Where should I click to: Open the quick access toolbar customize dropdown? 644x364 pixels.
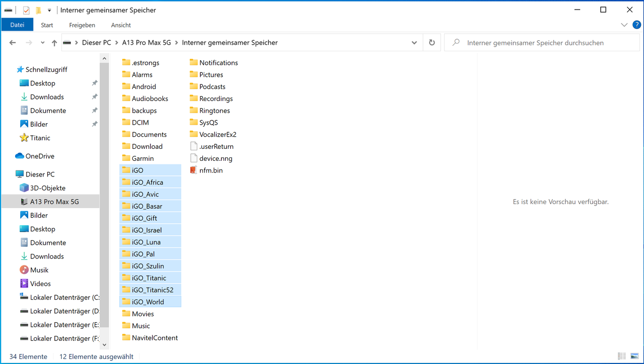coord(49,10)
